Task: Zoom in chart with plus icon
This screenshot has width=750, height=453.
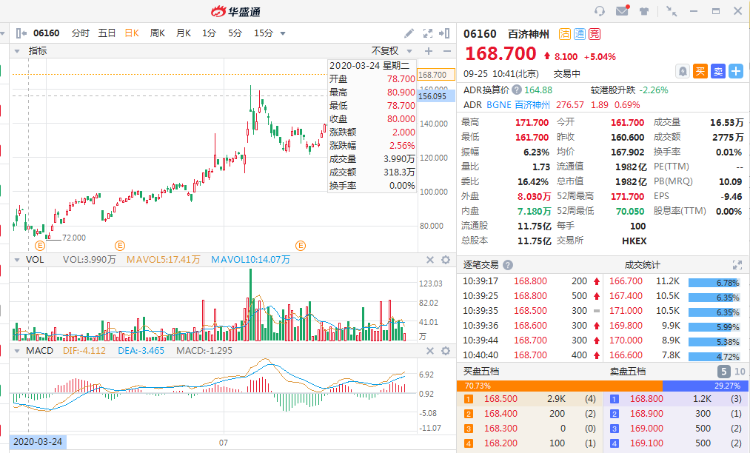Action: (429, 51)
